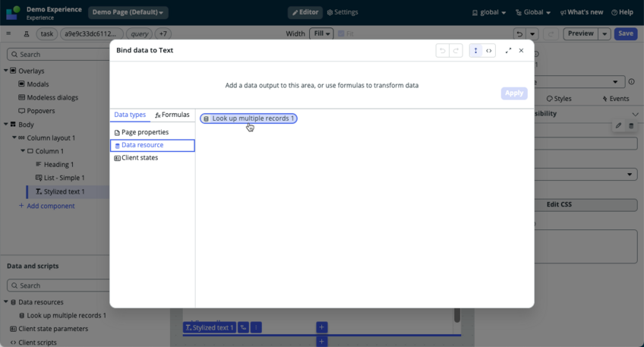The image size is (644, 347).
Task: Select Client states data type
Action: click(136, 158)
